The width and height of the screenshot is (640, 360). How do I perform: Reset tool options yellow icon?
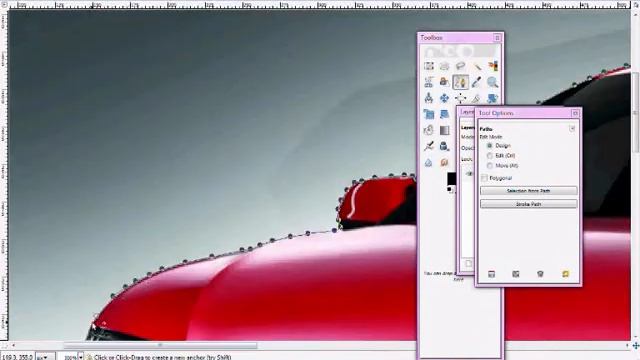pyautogui.click(x=565, y=274)
